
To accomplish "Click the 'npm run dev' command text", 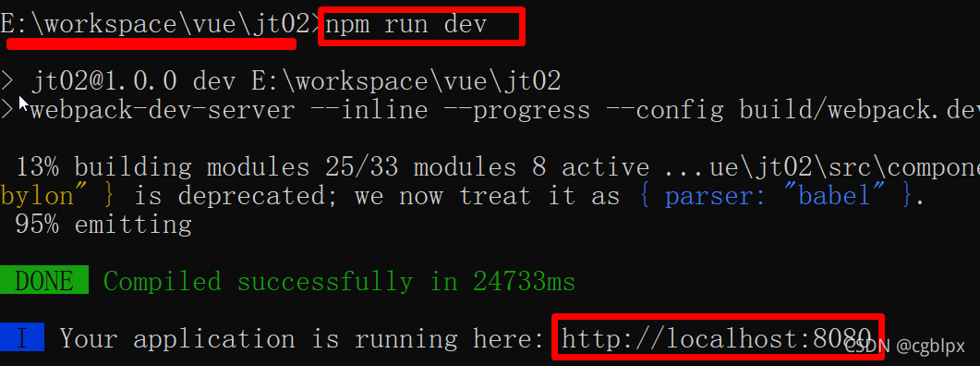I will pyautogui.click(x=405, y=25).
